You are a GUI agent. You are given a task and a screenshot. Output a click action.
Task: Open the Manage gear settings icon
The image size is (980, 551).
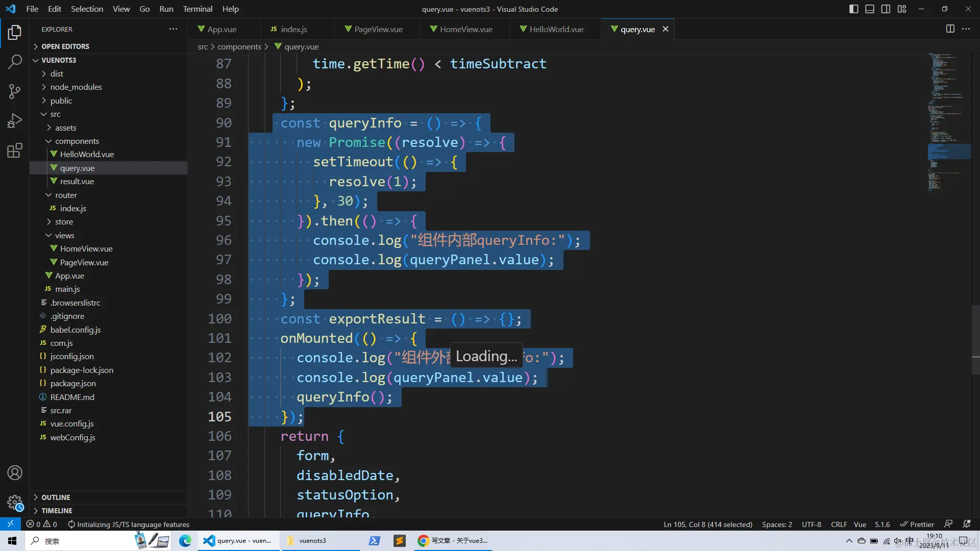15,503
